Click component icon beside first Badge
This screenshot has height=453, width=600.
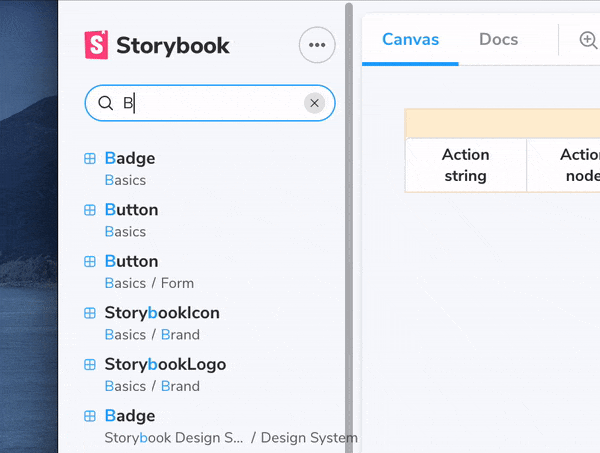point(90,158)
